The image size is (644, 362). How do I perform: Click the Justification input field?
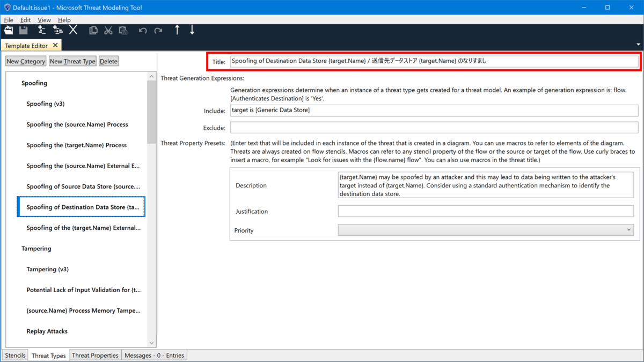(486, 211)
